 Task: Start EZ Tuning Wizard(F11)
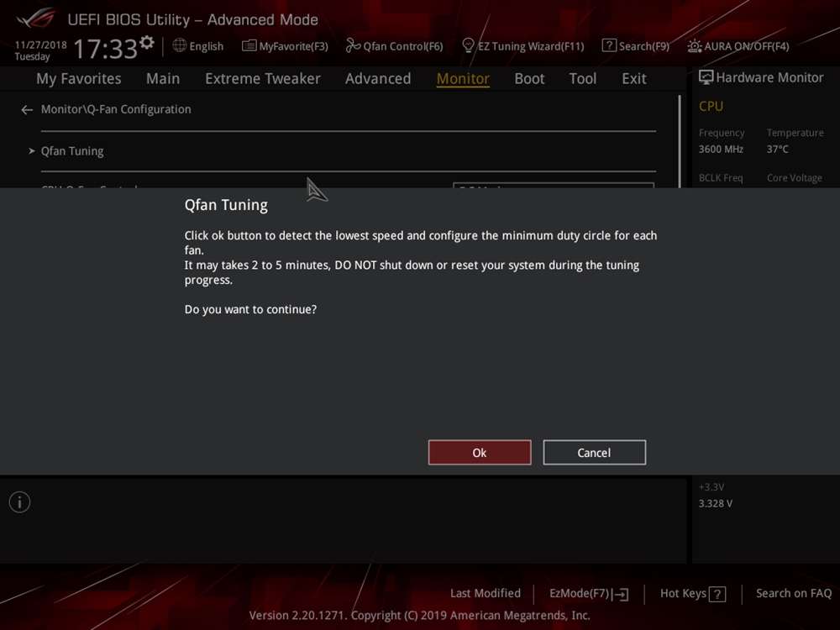[522, 46]
